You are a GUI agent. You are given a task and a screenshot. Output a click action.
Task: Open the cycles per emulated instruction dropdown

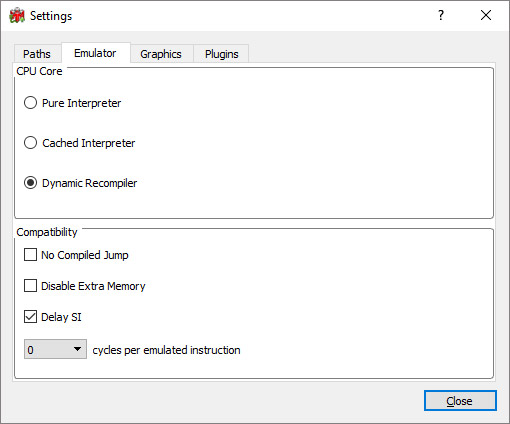coord(55,349)
